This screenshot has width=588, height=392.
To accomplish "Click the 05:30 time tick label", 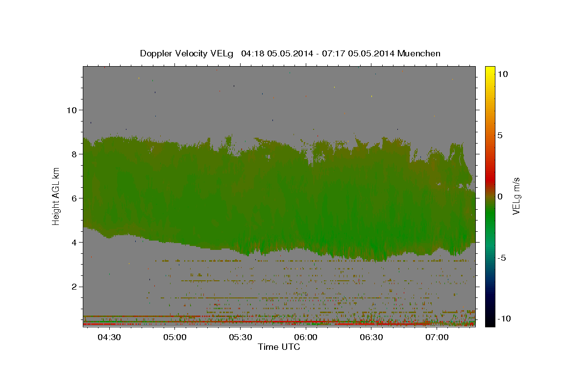I will 241,337.
